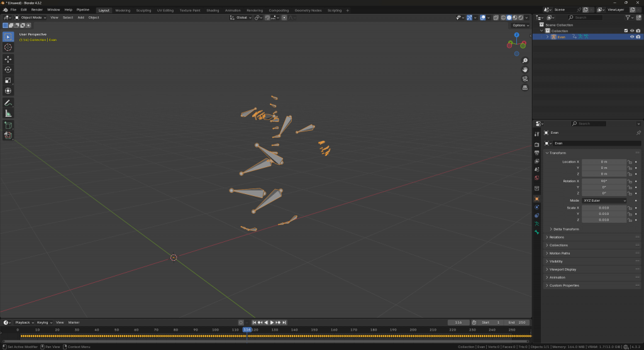
Task: Toggle the camera view icon
Action: pyautogui.click(x=525, y=79)
